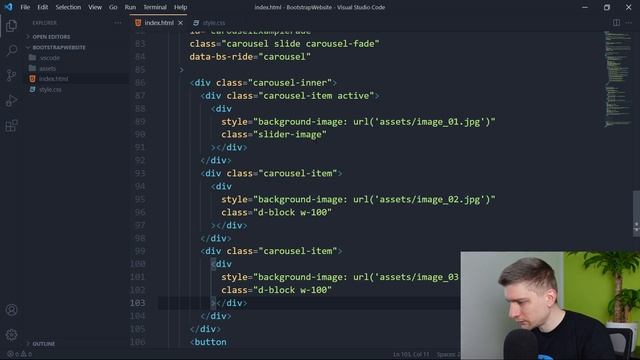Image resolution: width=640 pixels, height=360 pixels.
Task: Open the Search view in the activity bar
Action: pos(11,51)
